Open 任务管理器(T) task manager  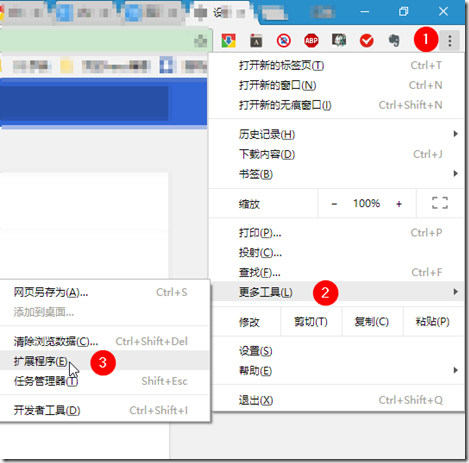pyautogui.click(x=104, y=381)
